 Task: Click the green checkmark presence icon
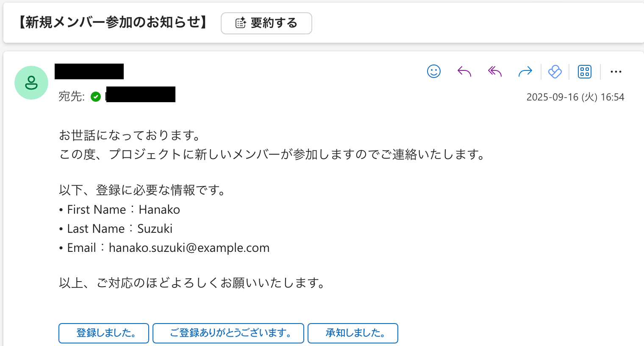pyautogui.click(x=96, y=97)
